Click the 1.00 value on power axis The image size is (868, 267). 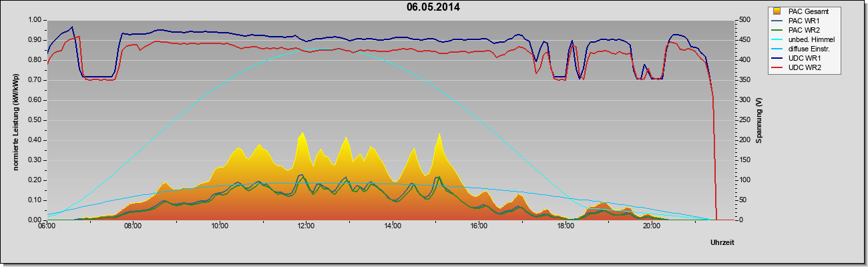pyautogui.click(x=35, y=20)
